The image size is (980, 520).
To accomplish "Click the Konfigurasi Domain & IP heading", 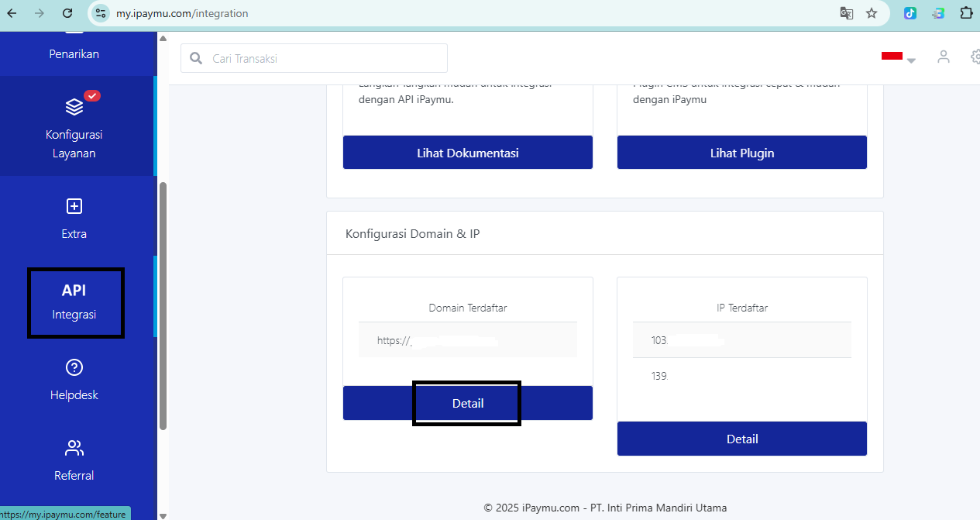I will point(413,233).
